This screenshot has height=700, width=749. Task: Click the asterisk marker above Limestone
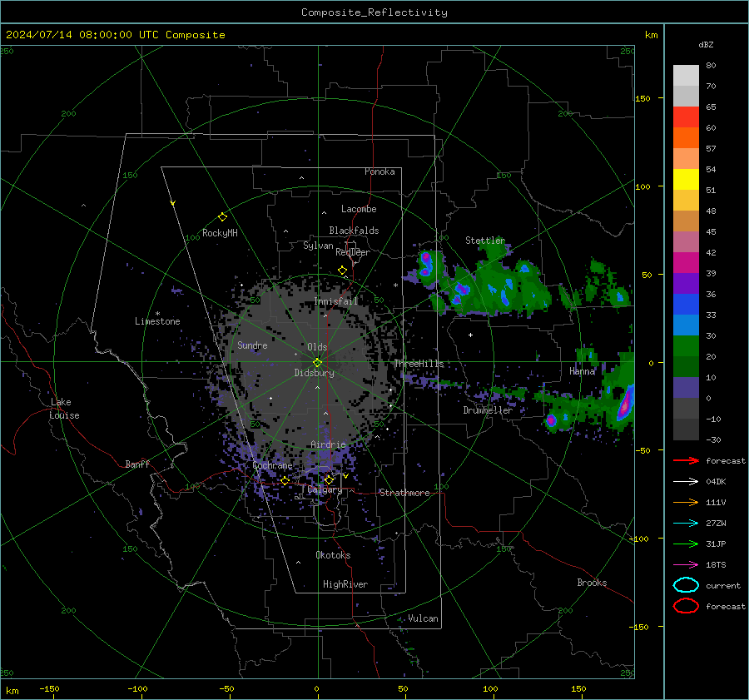(157, 314)
